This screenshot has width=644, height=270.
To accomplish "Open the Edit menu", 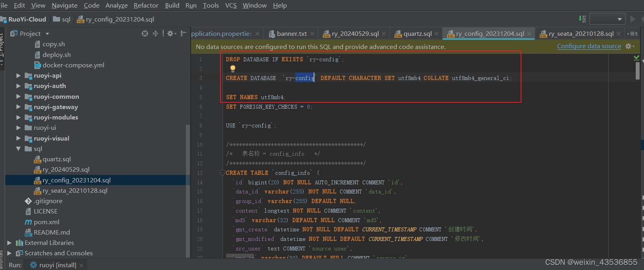I will (x=19, y=5).
